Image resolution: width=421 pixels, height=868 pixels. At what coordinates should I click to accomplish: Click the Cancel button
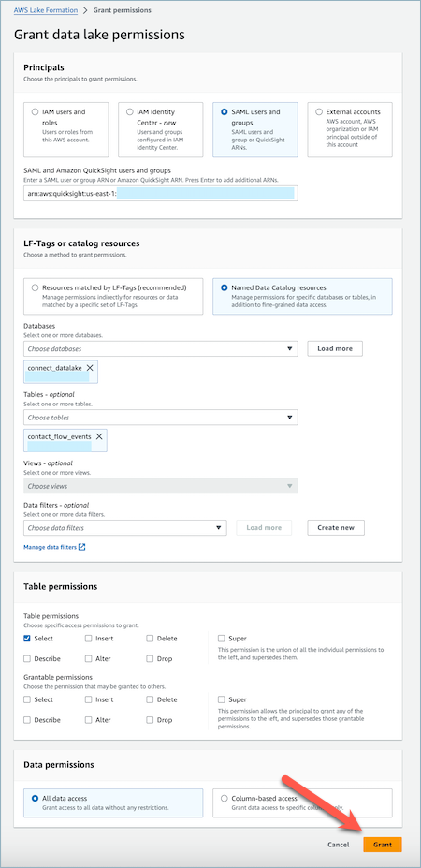coord(338,845)
